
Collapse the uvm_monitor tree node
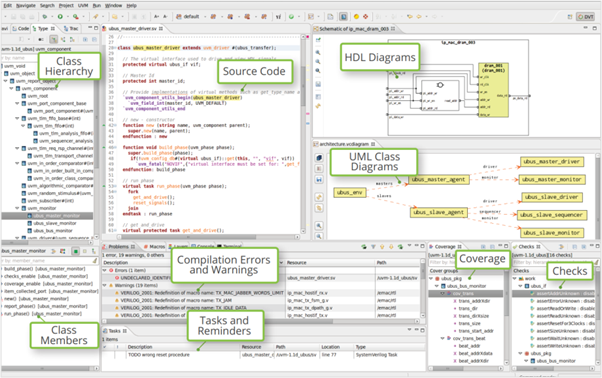(x=17, y=208)
